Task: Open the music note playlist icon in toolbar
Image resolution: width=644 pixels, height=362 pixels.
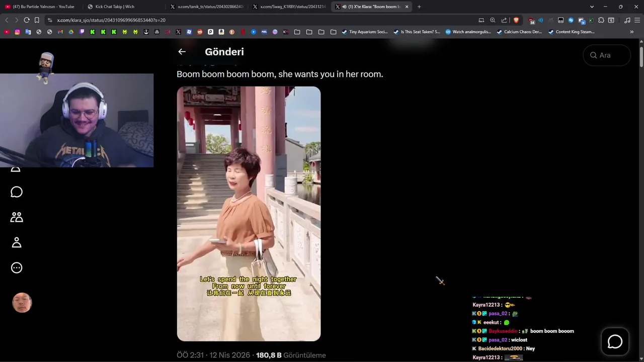Action: tap(627, 20)
